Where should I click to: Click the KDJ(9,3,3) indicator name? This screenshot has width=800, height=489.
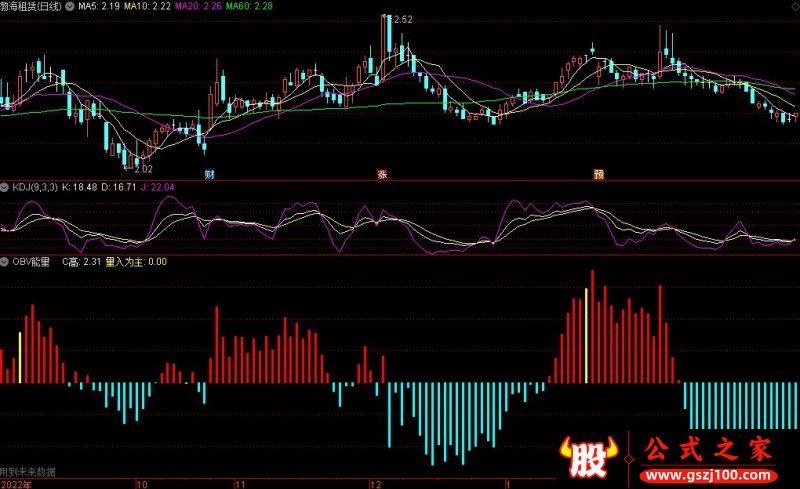point(35,187)
